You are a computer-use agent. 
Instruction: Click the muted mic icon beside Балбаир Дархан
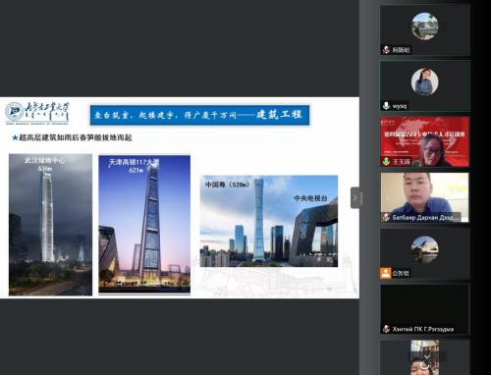coord(386,217)
